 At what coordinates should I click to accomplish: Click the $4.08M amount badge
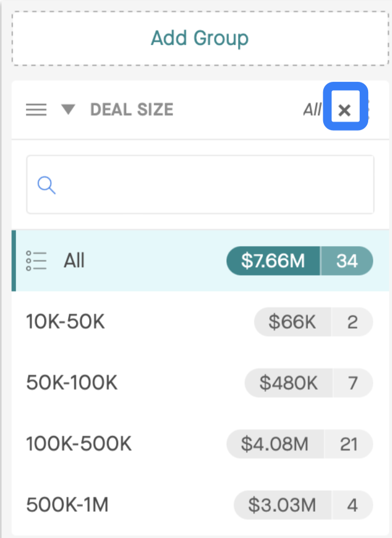click(275, 444)
